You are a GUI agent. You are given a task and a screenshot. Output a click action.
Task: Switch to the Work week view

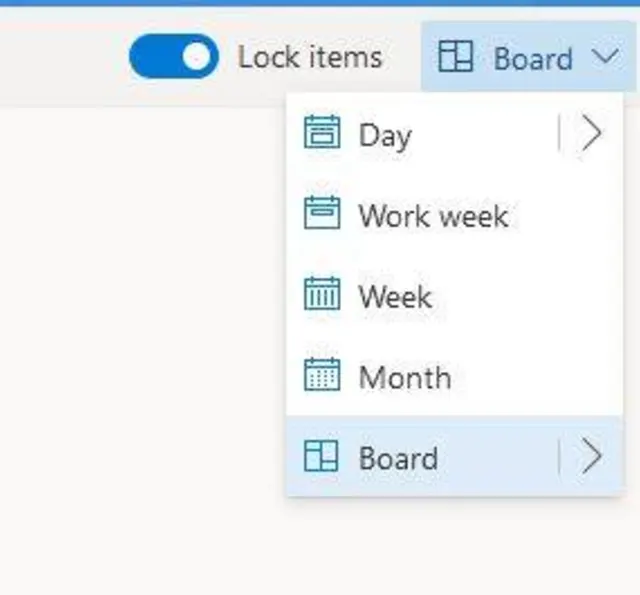click(433, 215)
